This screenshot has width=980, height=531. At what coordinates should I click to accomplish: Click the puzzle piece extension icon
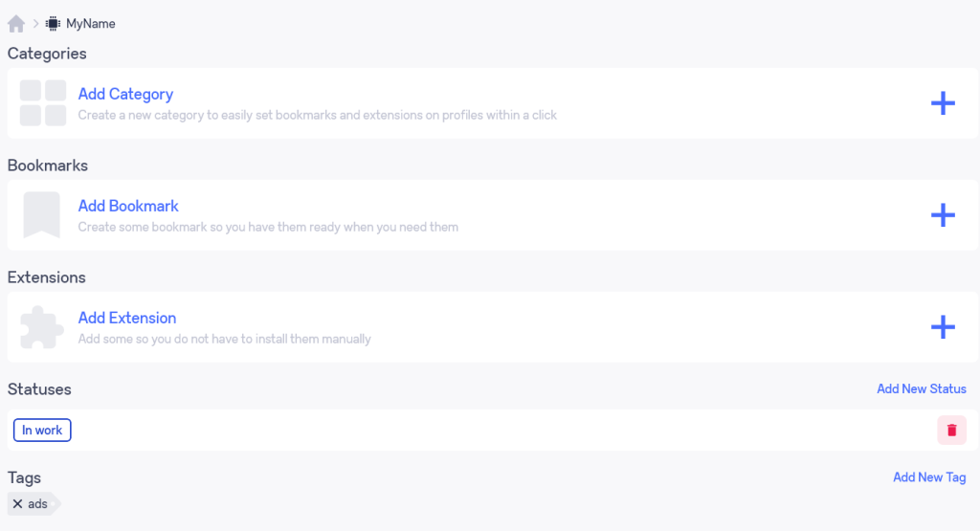click(42, 326)
